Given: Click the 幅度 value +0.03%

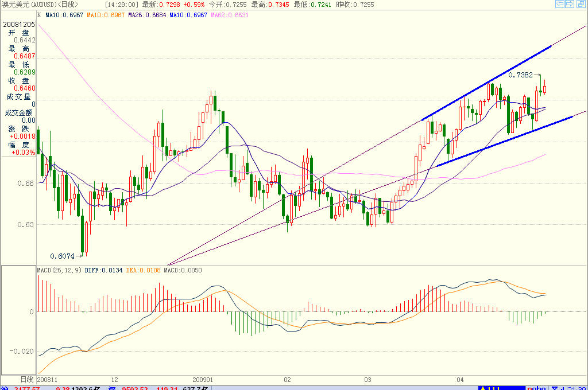Looking at the screenshot, I should tap(23, 153).
